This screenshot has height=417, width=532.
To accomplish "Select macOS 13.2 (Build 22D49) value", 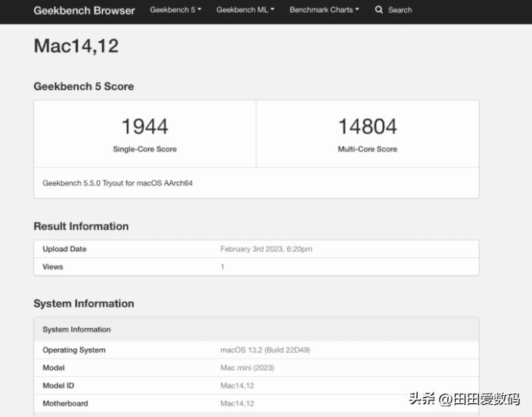I will [266, 350].
